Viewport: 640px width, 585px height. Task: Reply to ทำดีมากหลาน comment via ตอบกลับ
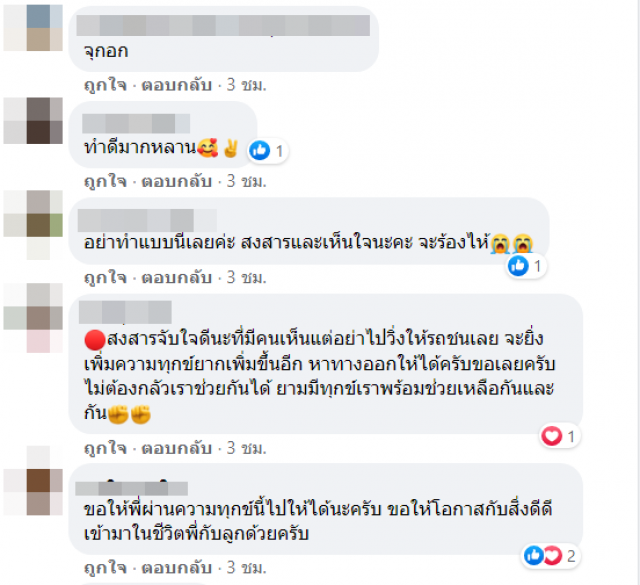coord(176,181)
